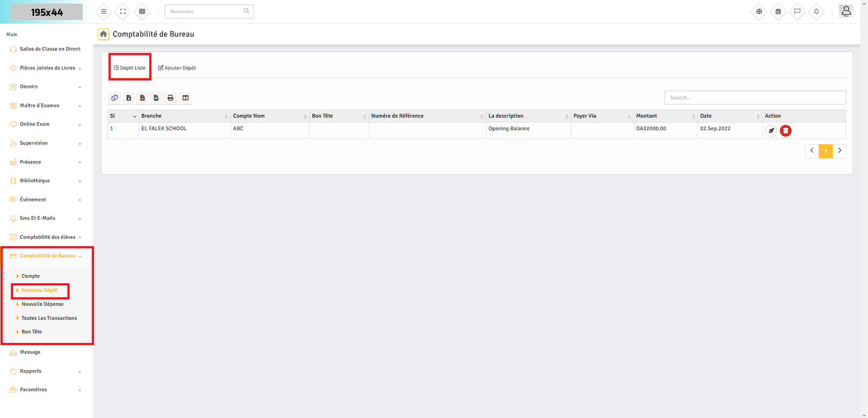This screenshot has width=868, height=418.
Task: Toggle the sidebar with hamburger menu icon
Action: pos(104,11)
